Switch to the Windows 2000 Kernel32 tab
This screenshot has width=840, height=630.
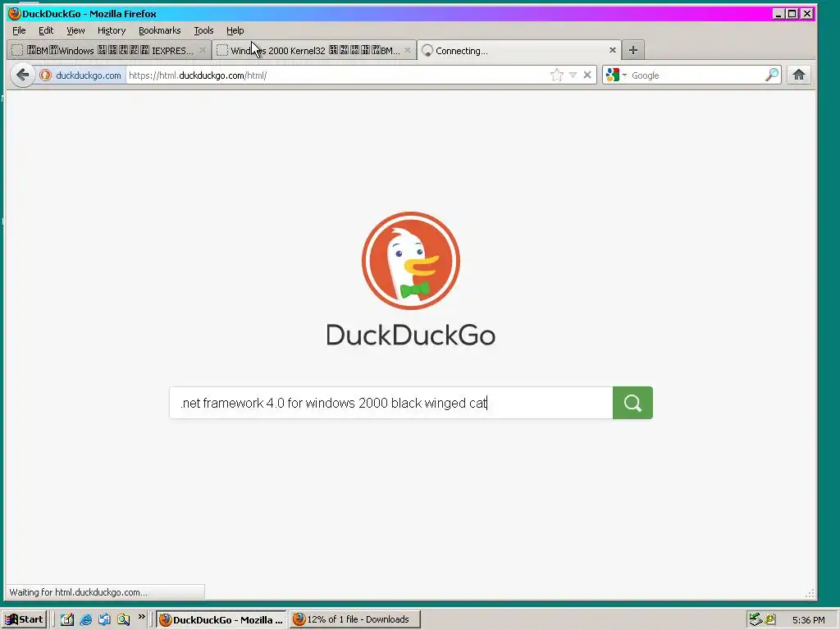[x=314, y=50]
